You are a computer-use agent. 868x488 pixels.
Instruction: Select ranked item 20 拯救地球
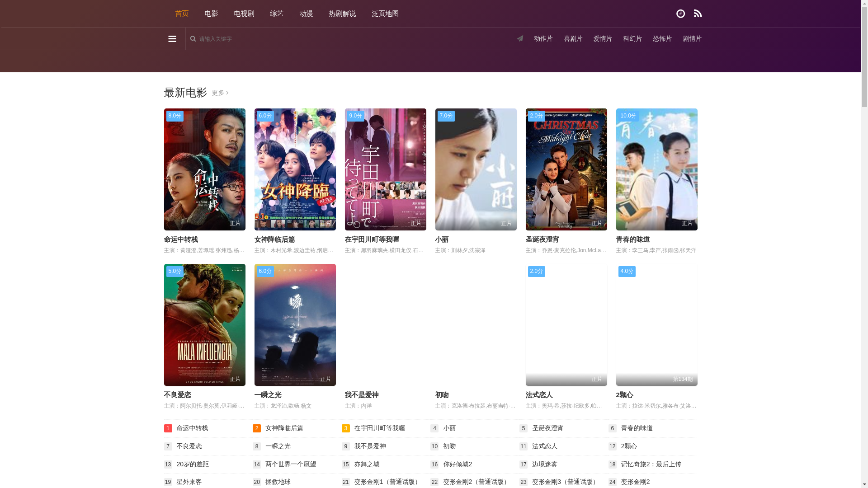[278, 482]
